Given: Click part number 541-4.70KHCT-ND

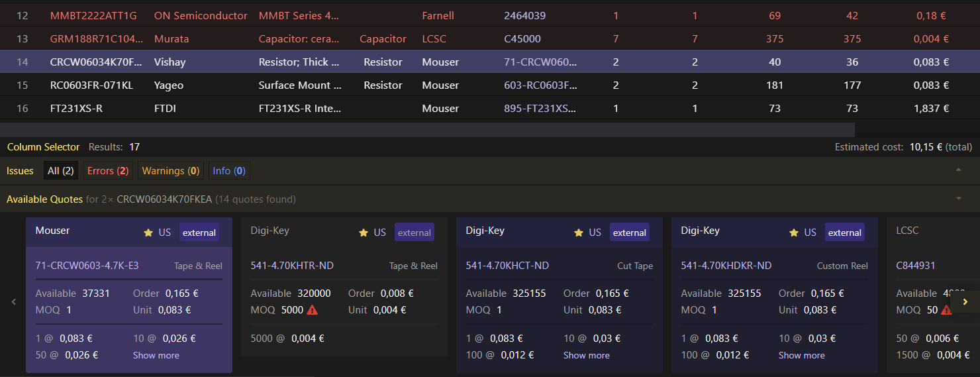Looking at the screenshot, I should [507, 266].
